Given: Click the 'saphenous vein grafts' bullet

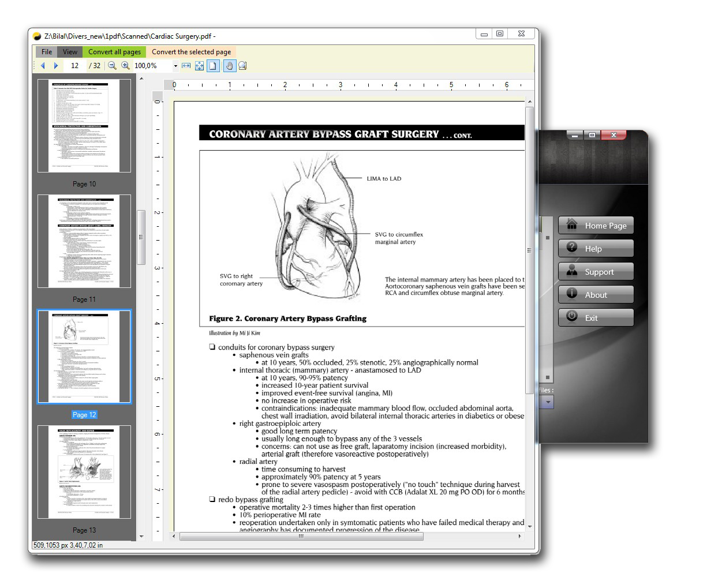Looking at the screenshot, I should [x=274, y=355].
